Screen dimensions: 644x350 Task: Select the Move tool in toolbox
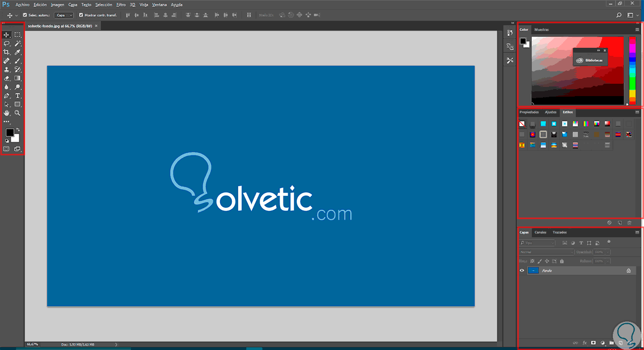[x=6, y=34]
